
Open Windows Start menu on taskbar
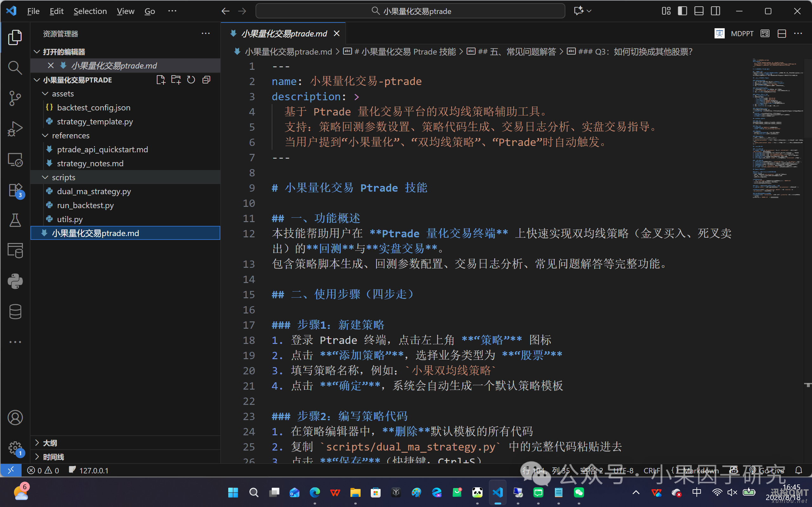tap(233, 492)
